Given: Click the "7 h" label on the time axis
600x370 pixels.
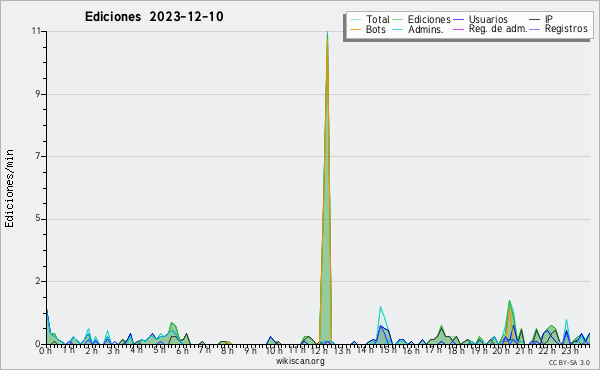Looking at the screenshot, I should [204, 350].
